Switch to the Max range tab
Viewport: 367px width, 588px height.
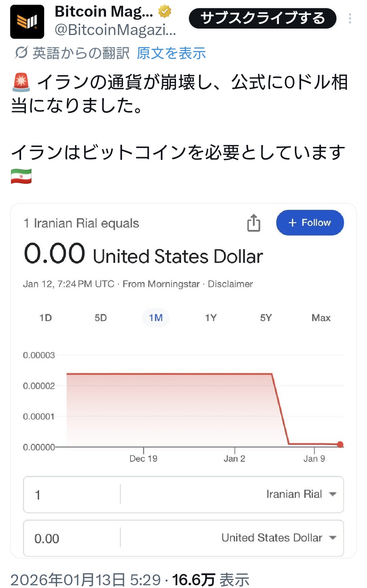321,318
